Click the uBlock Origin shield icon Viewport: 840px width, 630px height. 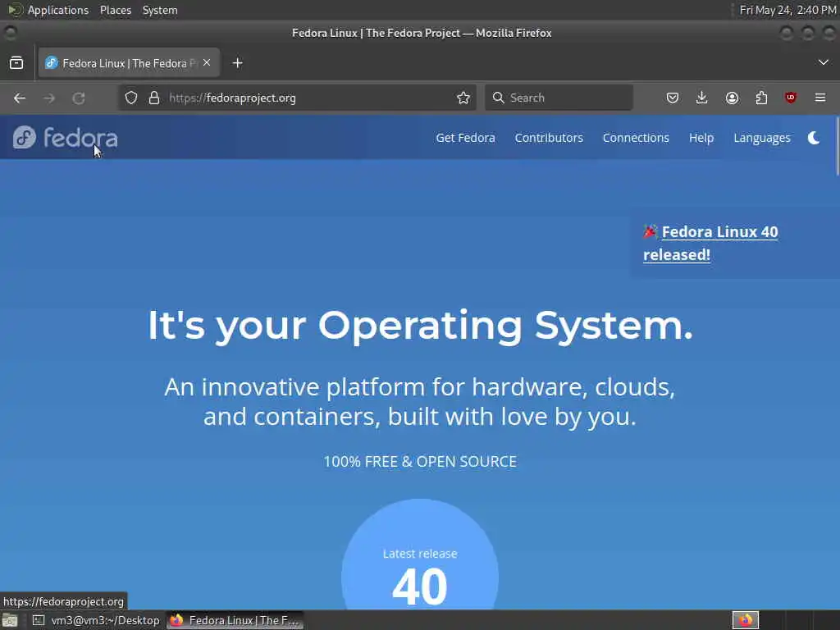tap(790, 98)
